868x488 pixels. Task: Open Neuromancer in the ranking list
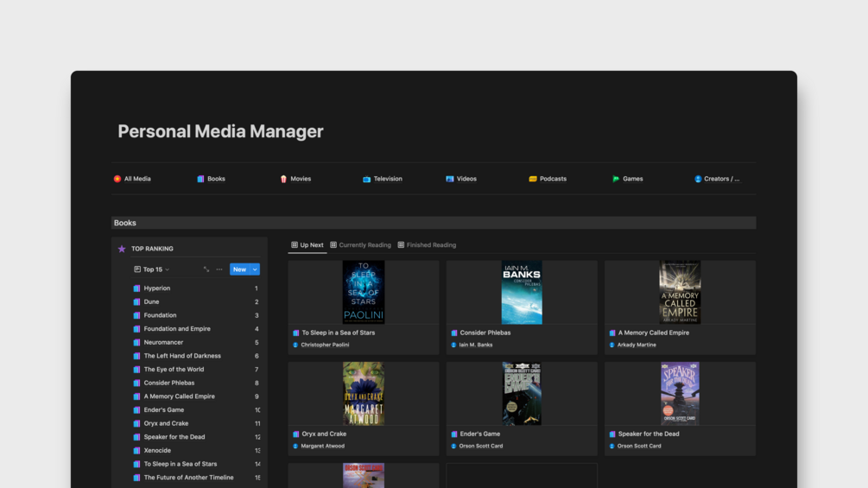[196, 343]
